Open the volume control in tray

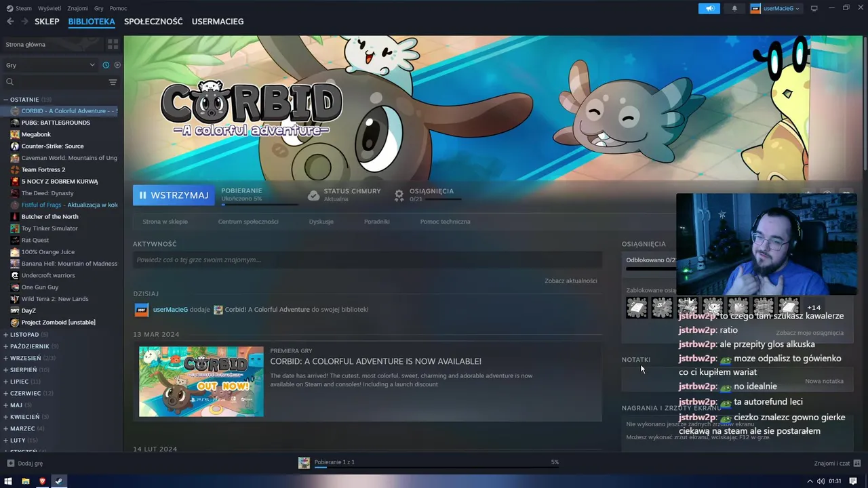point(821,481)
